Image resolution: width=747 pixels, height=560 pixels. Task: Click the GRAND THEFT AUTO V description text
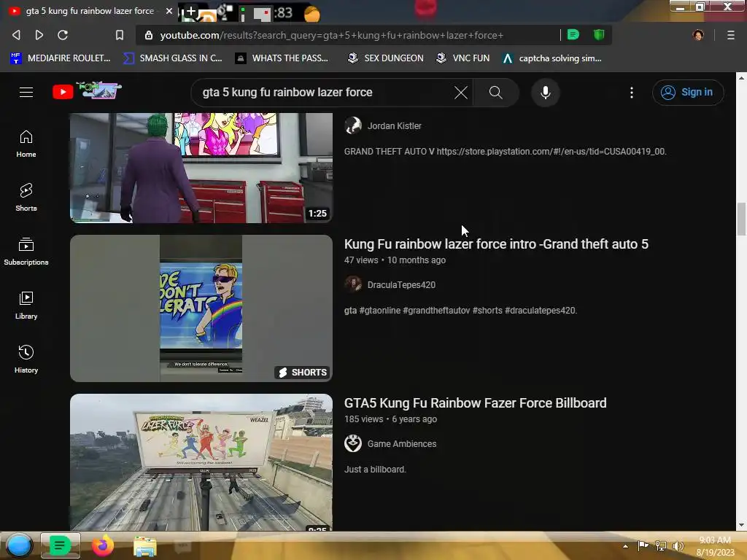[505, 152]
